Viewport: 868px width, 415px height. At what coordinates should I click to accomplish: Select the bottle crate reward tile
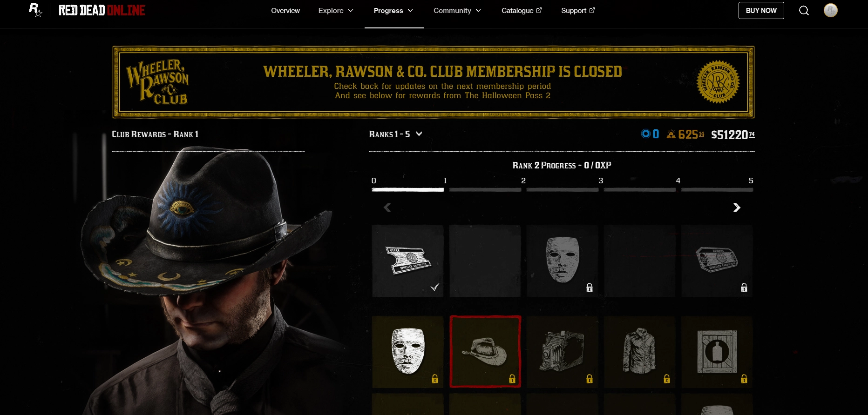717,352
